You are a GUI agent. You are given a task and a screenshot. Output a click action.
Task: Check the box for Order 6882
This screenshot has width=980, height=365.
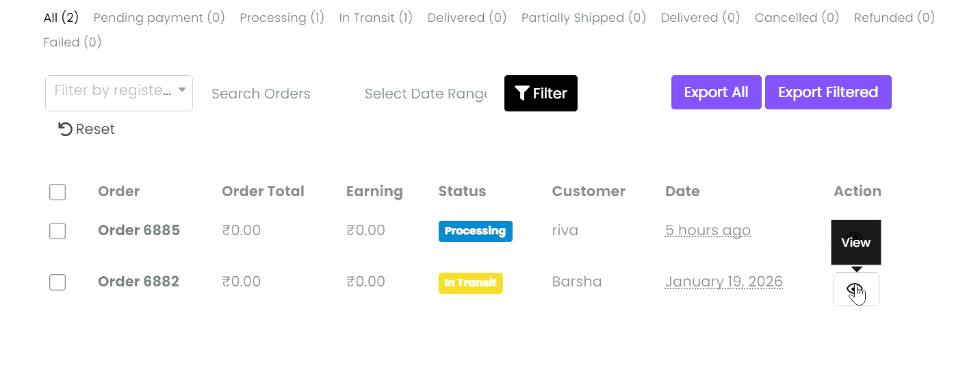(x=57, y=282)
